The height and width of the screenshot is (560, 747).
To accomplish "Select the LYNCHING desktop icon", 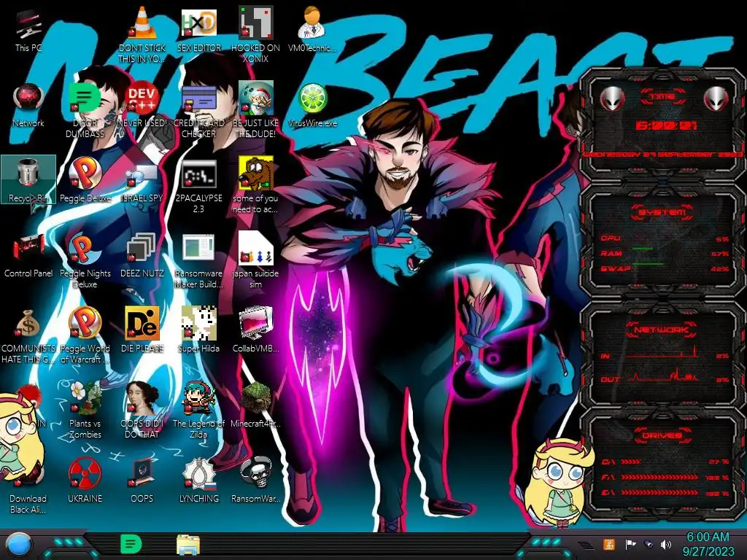I will click(x=198, y=481).
